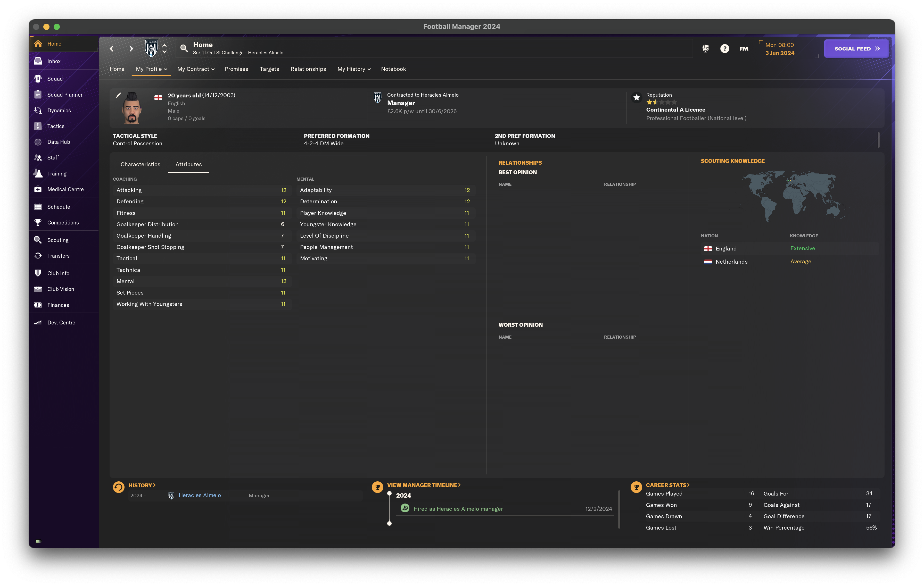
Task: Switch to the Characteristics tab
Action: click(141, 164)
